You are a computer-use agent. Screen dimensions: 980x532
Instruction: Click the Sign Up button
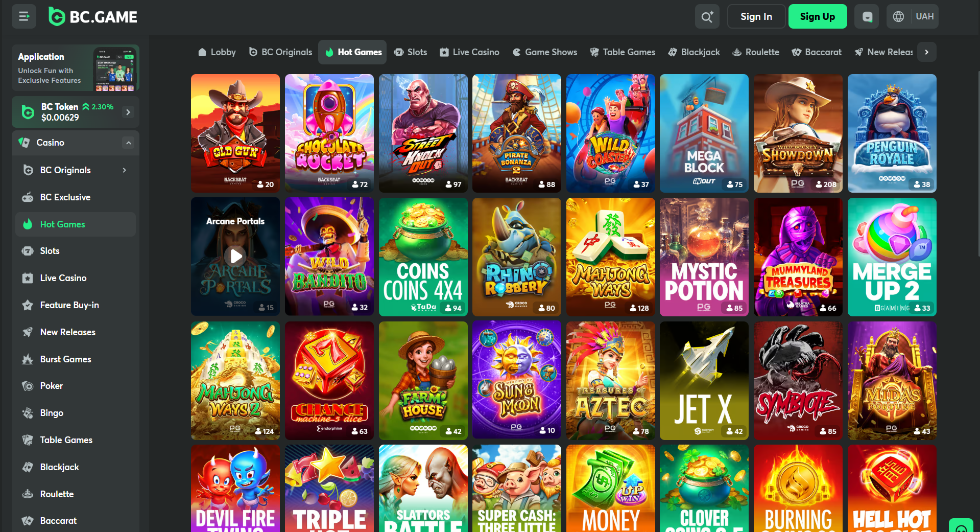click(818, 16)
